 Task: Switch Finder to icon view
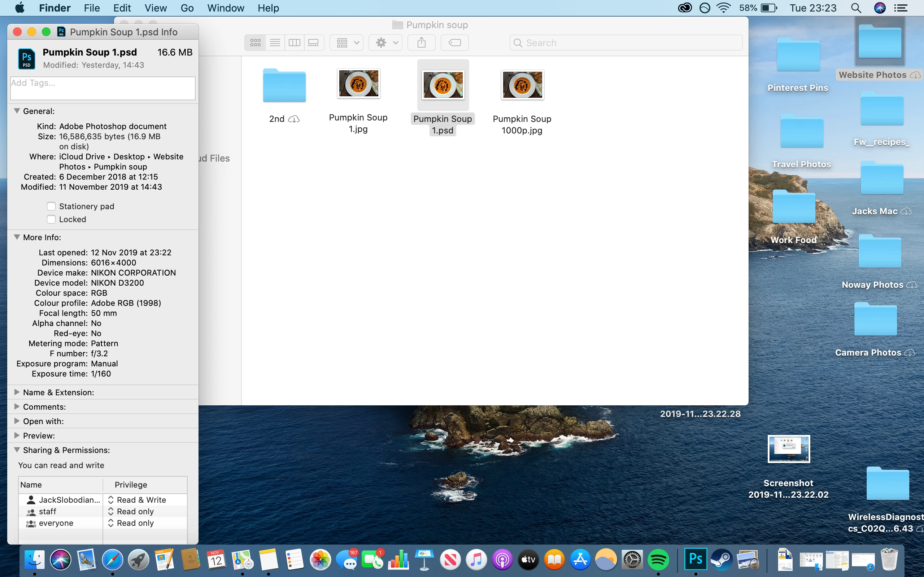coord(256,42)
